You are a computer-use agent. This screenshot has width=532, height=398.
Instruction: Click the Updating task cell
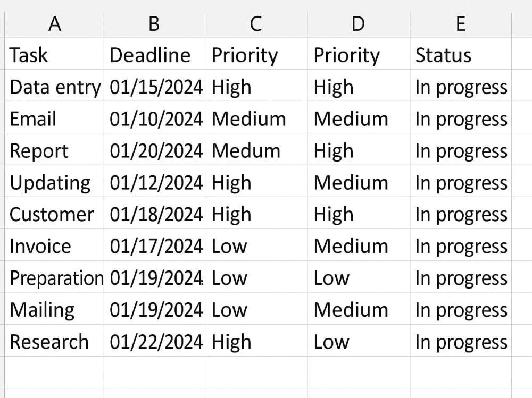[x=54, y=181]
